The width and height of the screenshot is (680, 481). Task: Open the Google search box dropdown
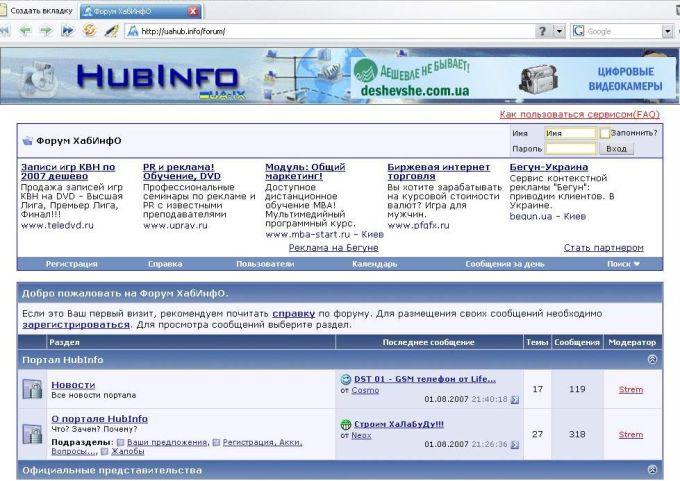[x=667, y=31]
